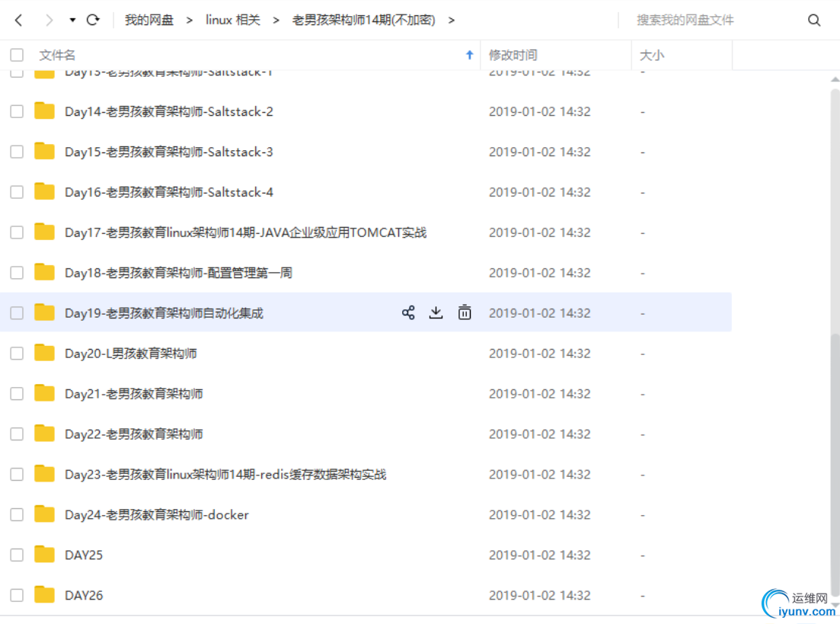Click the scrollbar up arrow
This screenshot has height=624, width=840.
835,79
